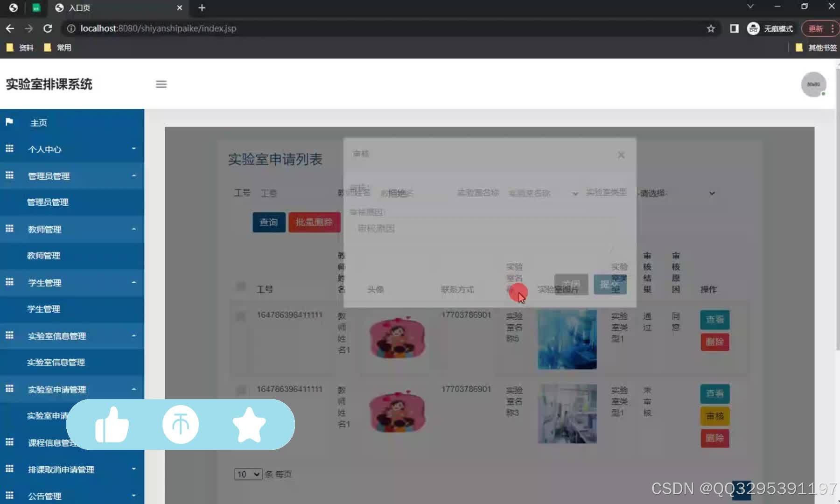Click 查看 for the 实验室名称3 row
Screen dimensions: 840x504
(x=714, y=393)
